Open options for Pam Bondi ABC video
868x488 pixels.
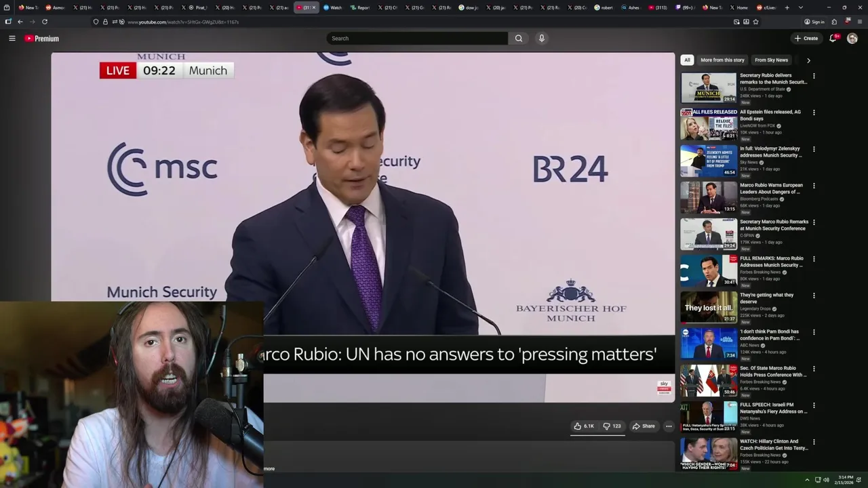(814, 332)
